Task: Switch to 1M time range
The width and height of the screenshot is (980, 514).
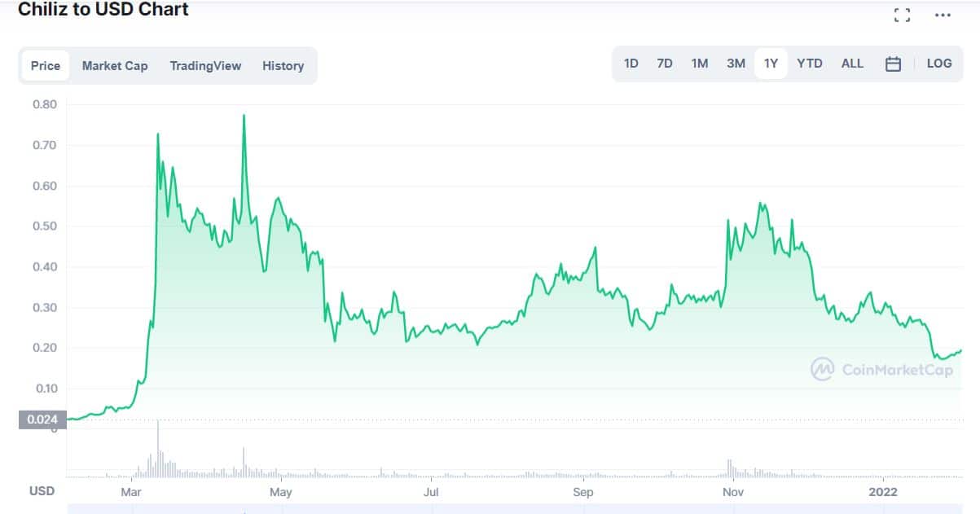Action: [700, 63]
